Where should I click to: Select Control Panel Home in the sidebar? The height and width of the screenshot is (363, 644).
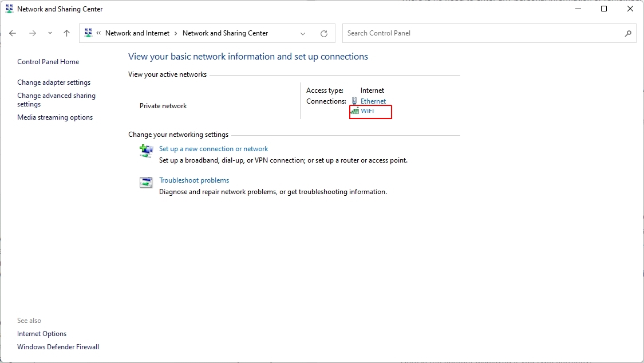tap(48, 61)
